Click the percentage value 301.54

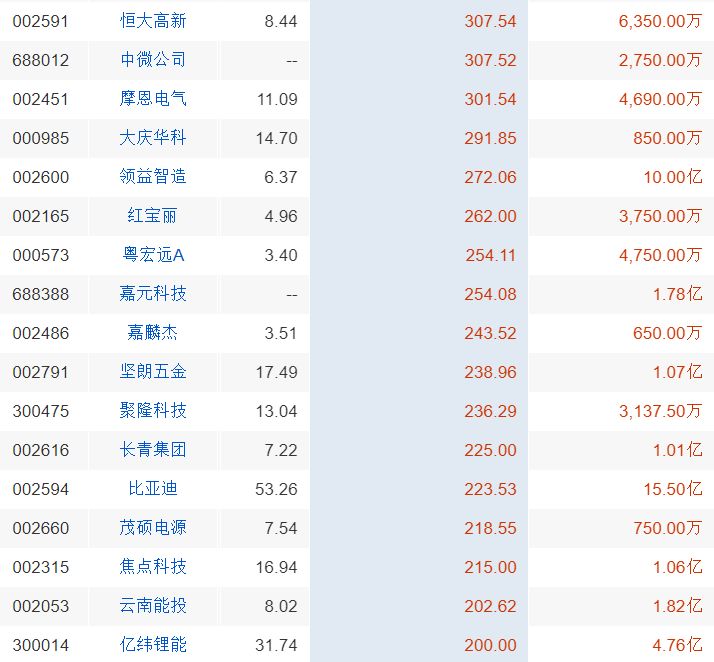click(x=490, y=99)
